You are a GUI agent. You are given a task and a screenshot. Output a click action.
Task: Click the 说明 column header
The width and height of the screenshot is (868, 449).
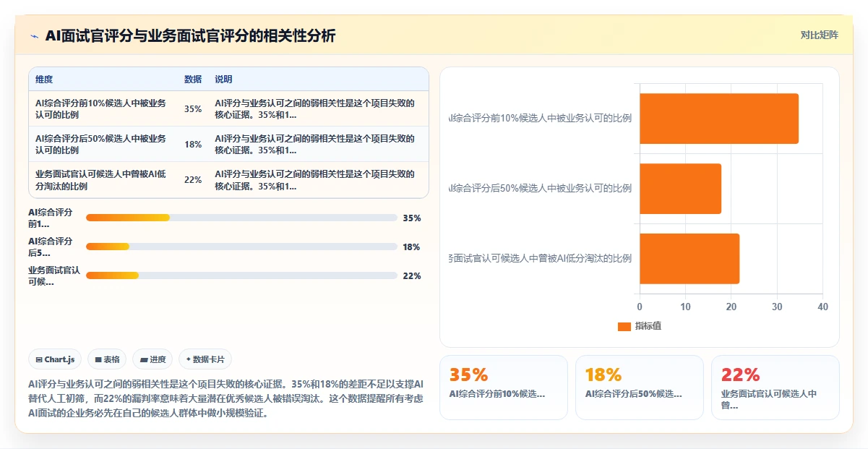tap(223, 80)
